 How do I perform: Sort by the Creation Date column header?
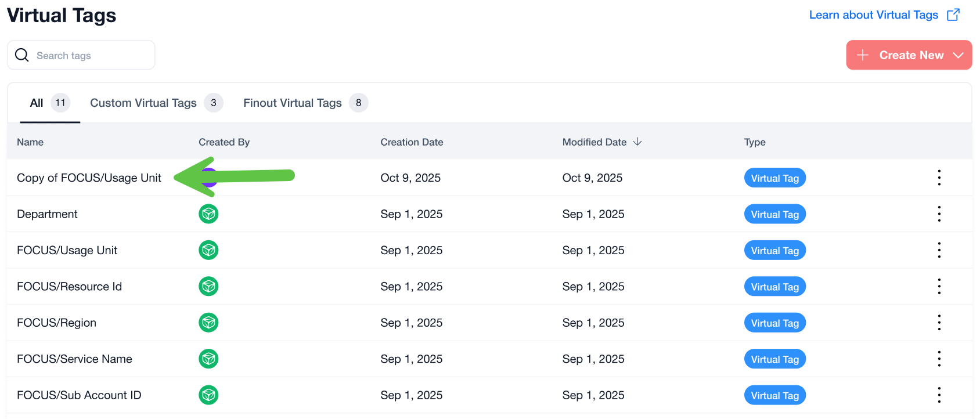click(412, 142)
